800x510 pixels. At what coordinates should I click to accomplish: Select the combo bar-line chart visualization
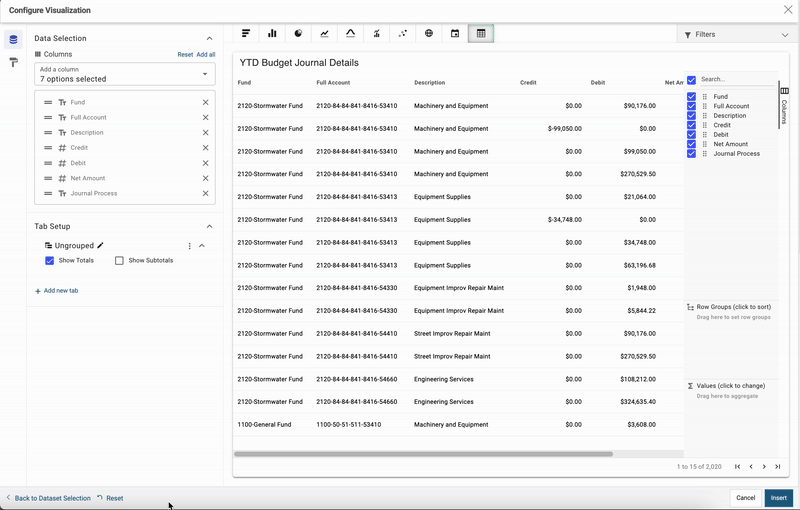[x=377, y=34]
